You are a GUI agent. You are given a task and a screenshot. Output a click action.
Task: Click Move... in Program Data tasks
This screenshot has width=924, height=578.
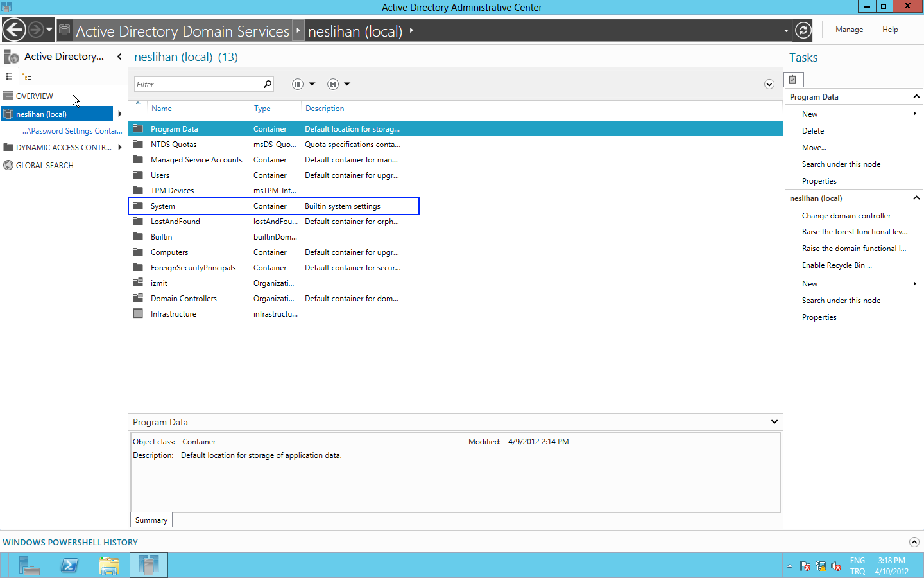814,147
